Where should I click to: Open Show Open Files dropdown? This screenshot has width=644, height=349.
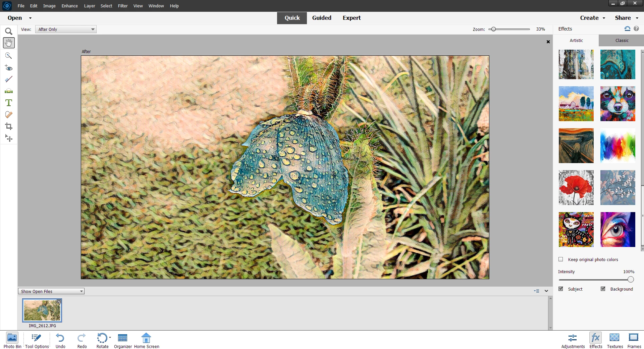51,291
